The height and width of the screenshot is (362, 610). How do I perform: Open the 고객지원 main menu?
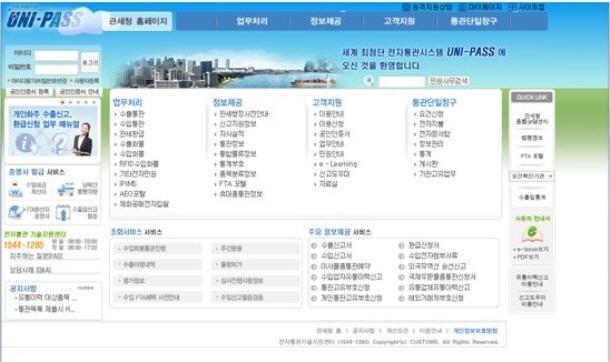pyautogui.click(x=400, y=21)
